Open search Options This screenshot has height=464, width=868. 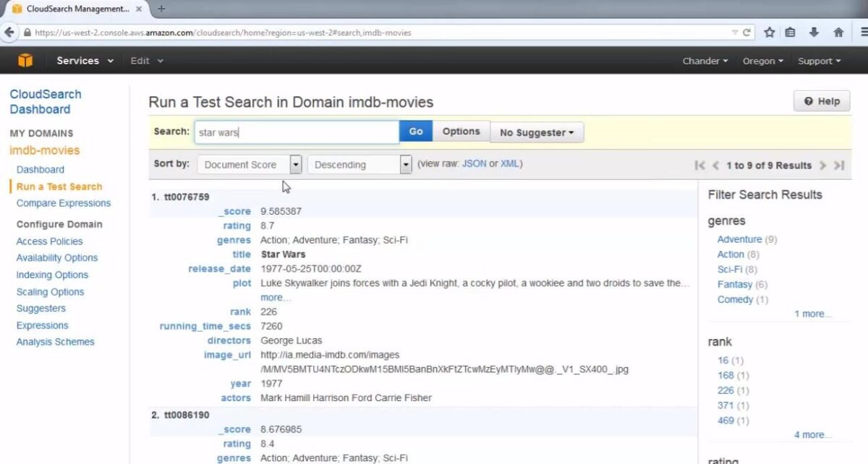click(x=461, y=131)
